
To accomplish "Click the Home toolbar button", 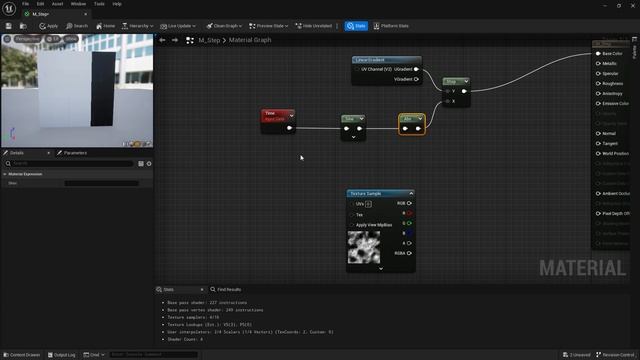I will pyautogui.click(x=105, y=26).
